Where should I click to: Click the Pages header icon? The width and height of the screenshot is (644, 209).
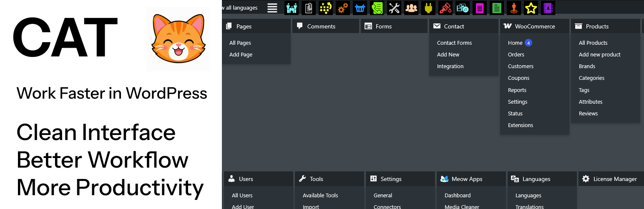pyautogui.click(x=229, y=26)
